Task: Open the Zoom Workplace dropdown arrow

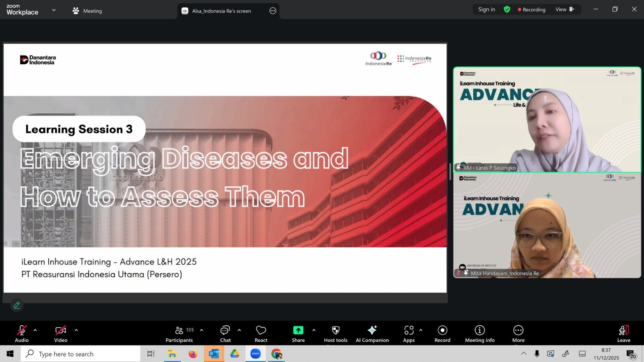Action: (x=54, y=10)
